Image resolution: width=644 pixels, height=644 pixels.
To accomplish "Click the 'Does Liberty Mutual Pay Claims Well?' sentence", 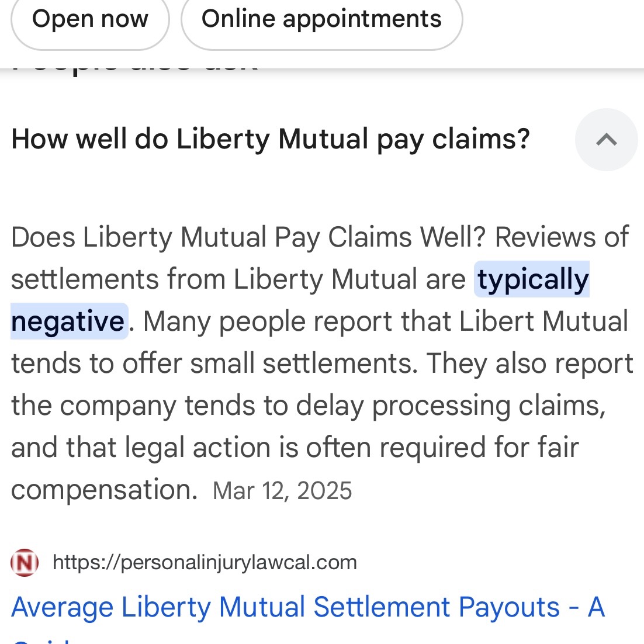I will pyautogui.click(x=248, y=237).
